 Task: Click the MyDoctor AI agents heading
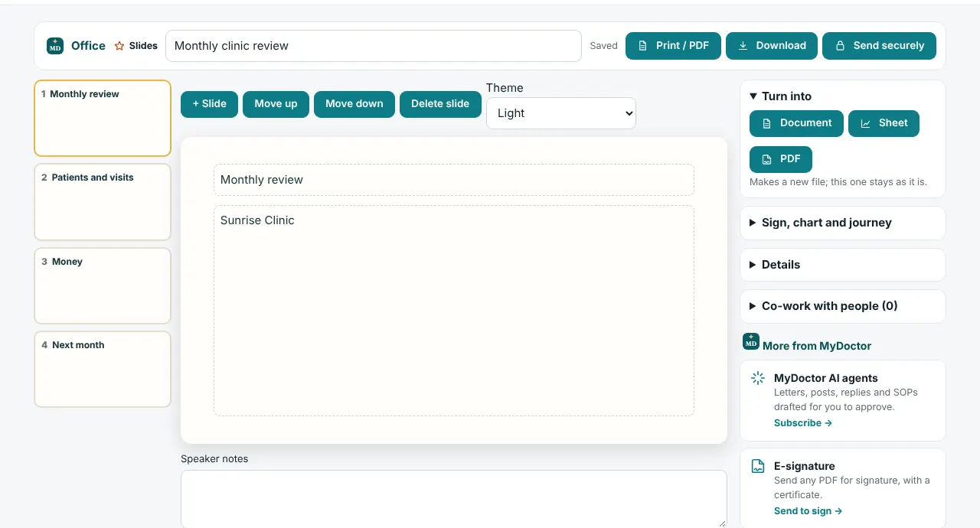pos(826,378)
